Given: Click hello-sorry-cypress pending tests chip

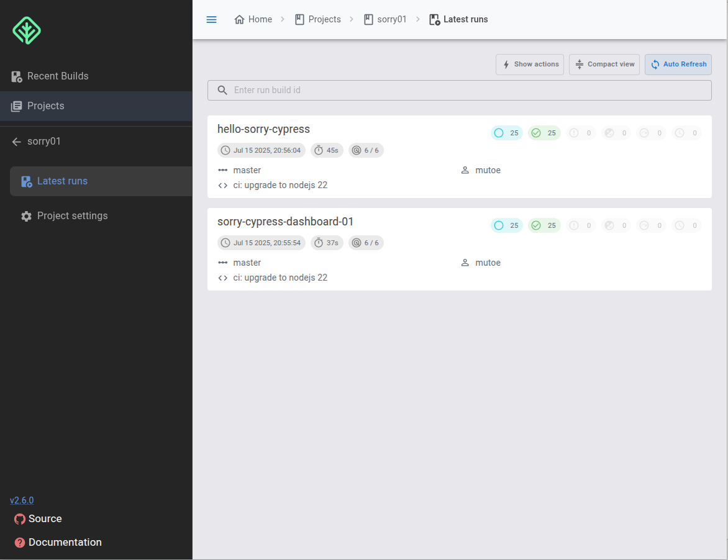Looking at the screenshot, I should point(686,133).
